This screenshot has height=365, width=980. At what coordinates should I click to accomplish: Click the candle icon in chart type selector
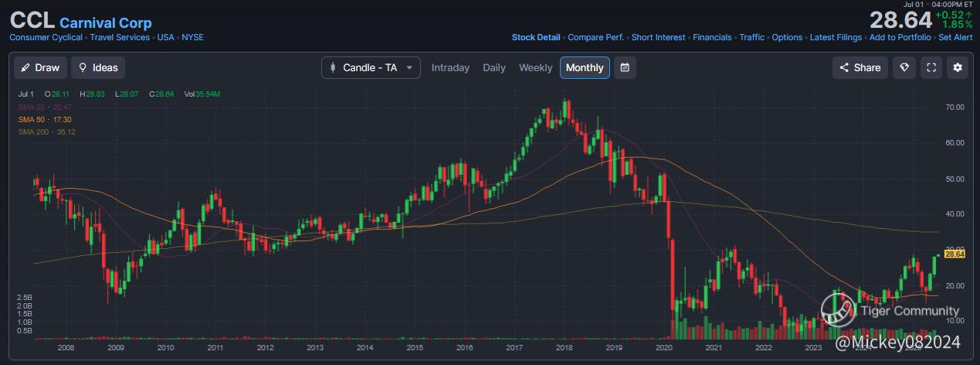(333, 67)
